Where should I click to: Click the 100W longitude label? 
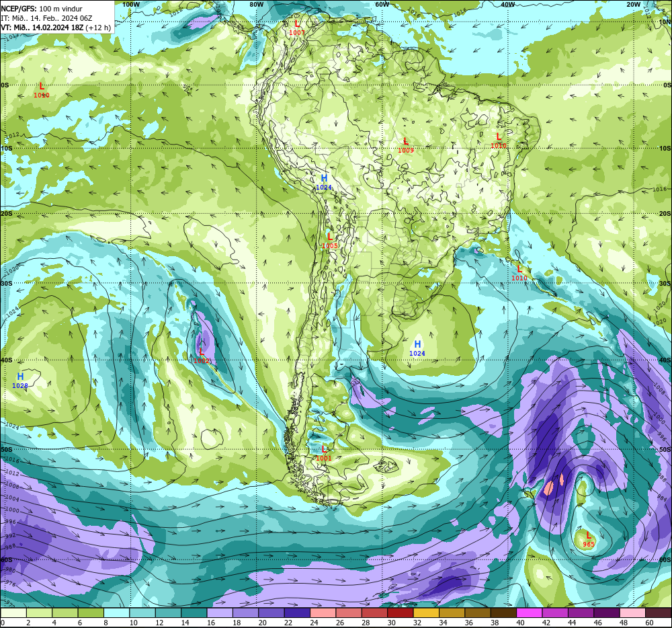(131, 4)
